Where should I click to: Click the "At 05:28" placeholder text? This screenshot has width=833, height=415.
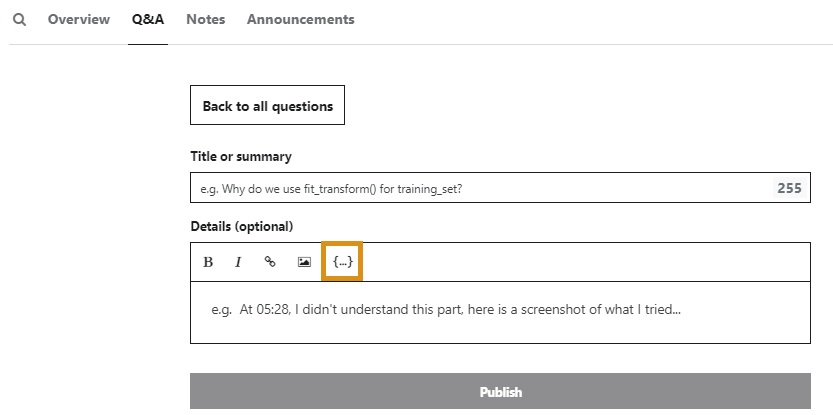coord(264,310)
